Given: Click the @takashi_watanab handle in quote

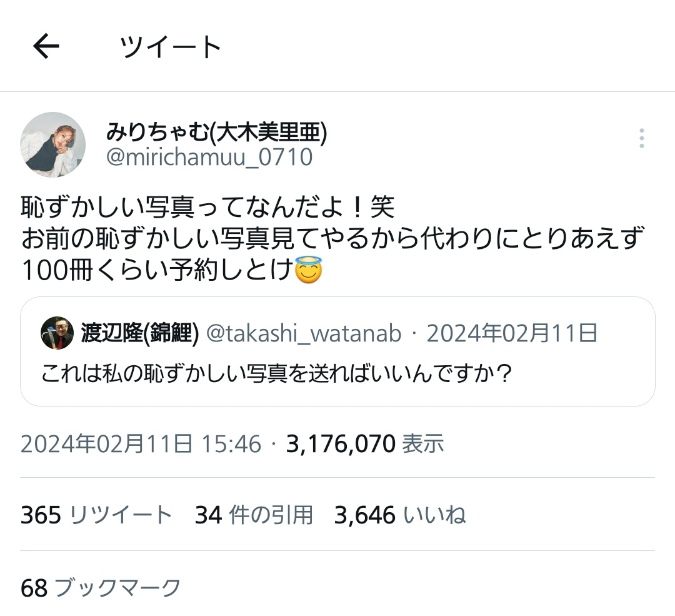Looking at the screenshot, I should point(304,333).
